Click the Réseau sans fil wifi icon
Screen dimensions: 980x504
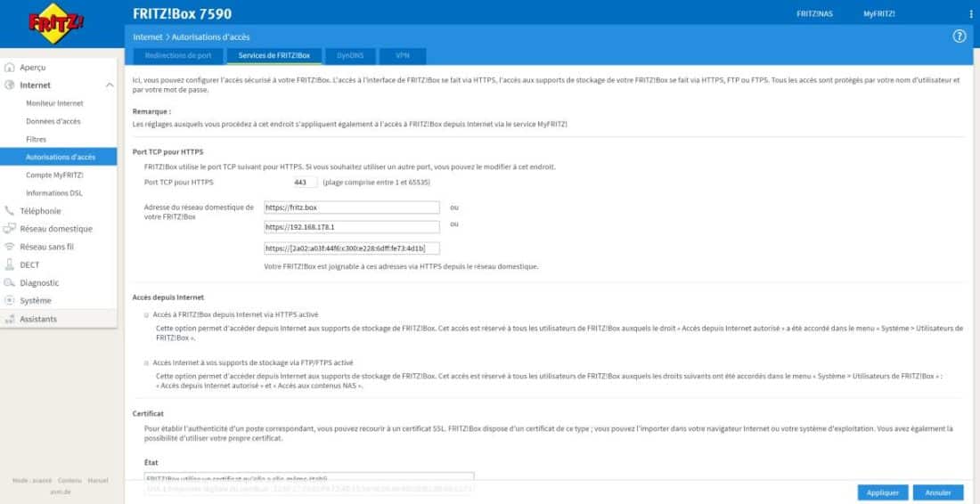point(10,247)
